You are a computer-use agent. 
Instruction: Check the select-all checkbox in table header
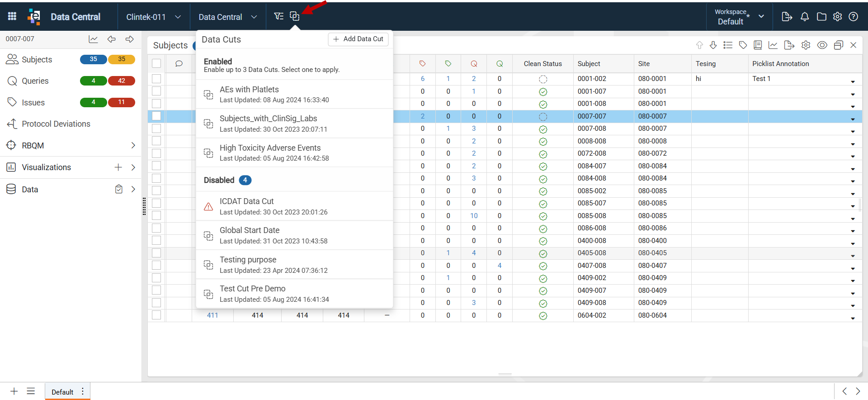coord(156,63)
